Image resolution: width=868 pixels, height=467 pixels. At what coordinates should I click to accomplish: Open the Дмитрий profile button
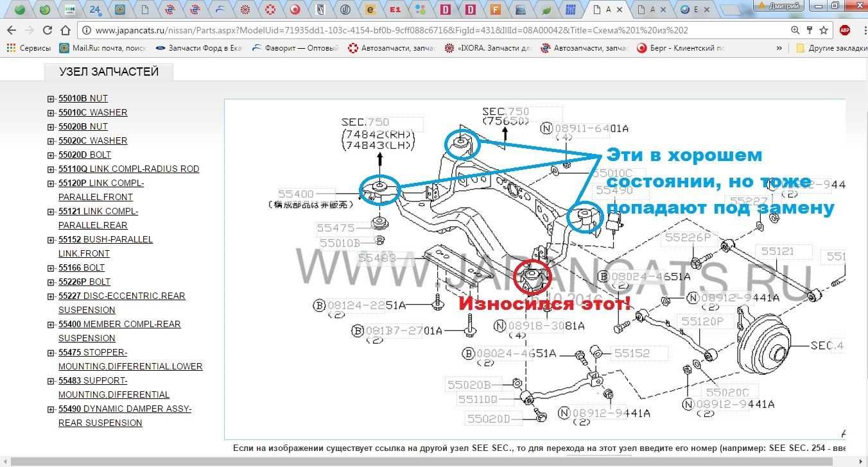(779, 5)
